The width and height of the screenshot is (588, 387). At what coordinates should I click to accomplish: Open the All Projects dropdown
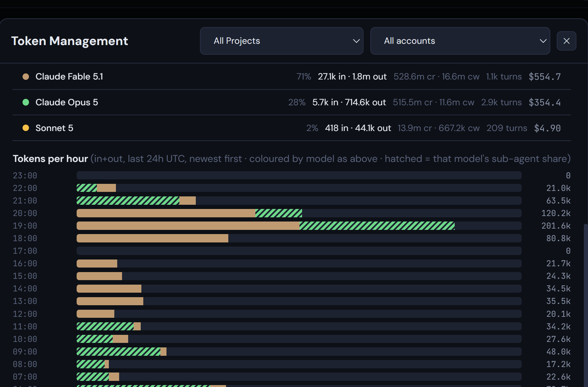click(x=282, y=41)
